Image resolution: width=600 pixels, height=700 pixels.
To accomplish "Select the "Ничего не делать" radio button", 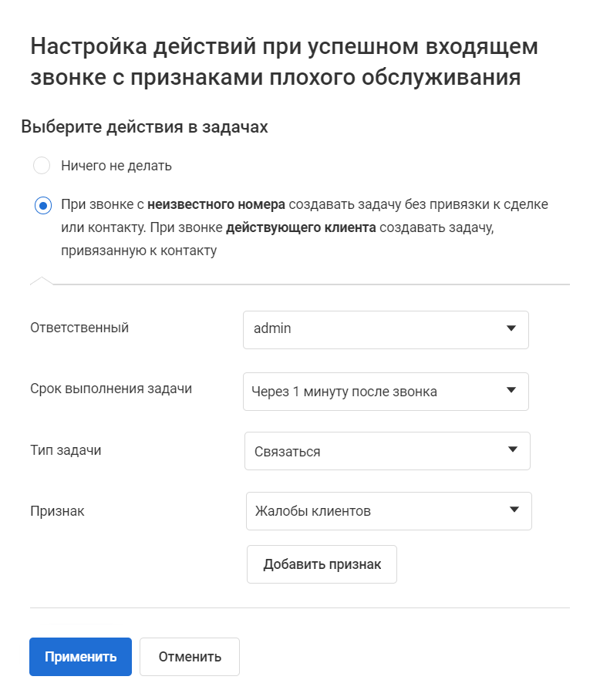I will click(x=42, y=166).
